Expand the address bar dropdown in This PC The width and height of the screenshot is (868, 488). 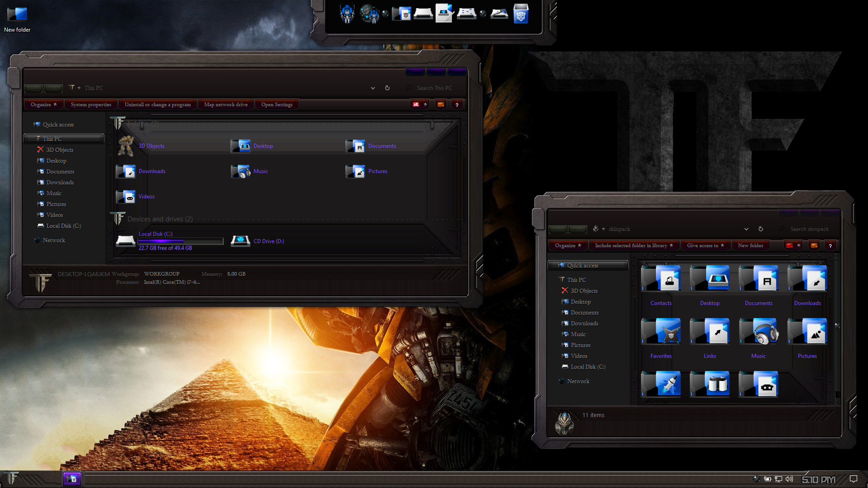(373, 88)
